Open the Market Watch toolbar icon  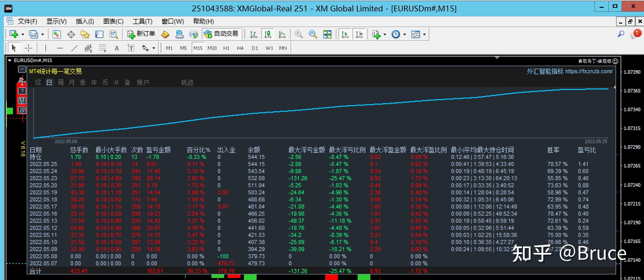(56, 34)
